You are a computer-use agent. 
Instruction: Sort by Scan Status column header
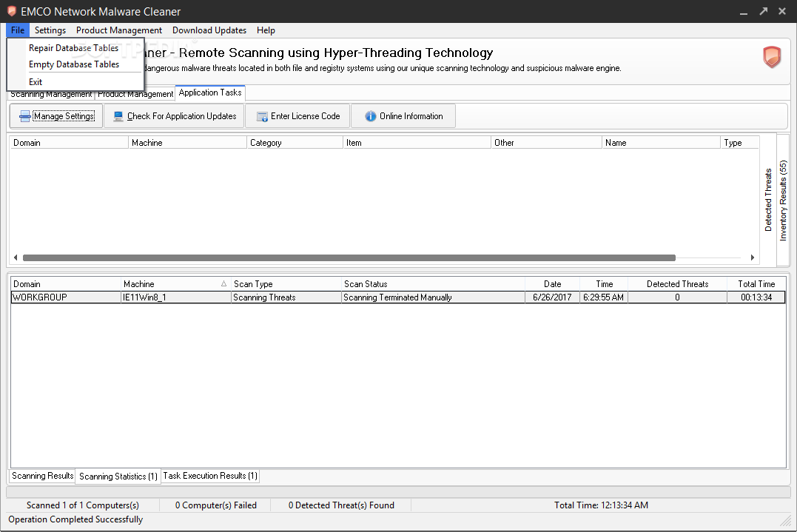pos(433,283)
